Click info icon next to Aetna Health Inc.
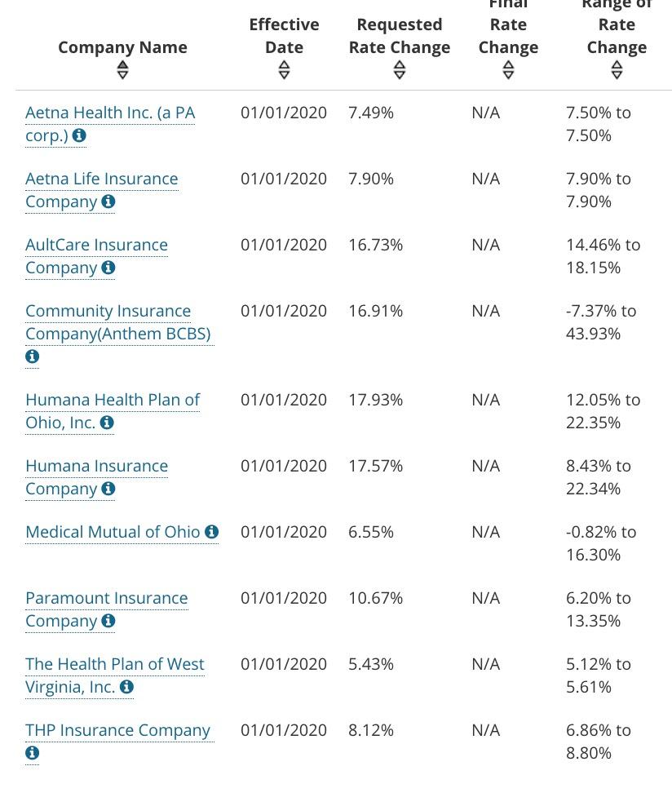The image size is (672, 806). pyautogui.click(x=79, y=135)
